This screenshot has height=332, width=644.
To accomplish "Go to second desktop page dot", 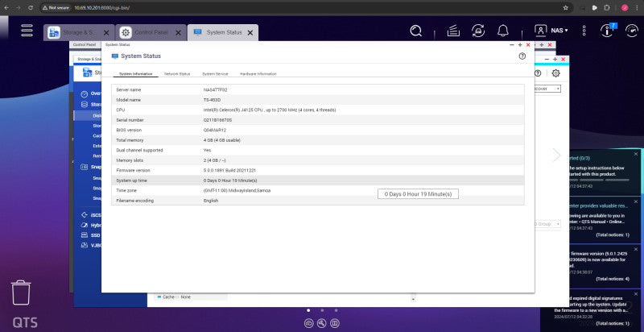I will point(323,310).
